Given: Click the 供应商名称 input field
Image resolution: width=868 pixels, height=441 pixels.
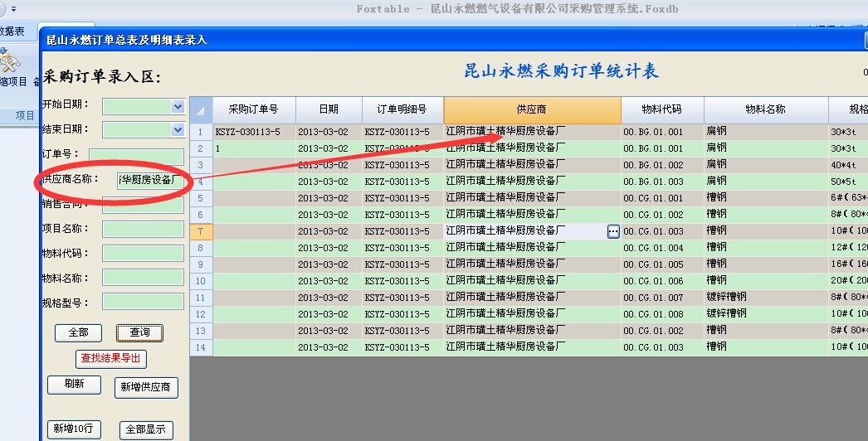Looking at the screenshot, I should [150, 181].
